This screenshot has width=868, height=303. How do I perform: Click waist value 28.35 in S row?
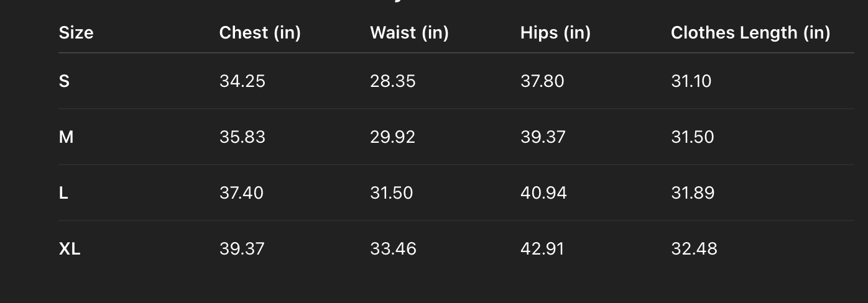pyautogui.click(x=392, y=81)
